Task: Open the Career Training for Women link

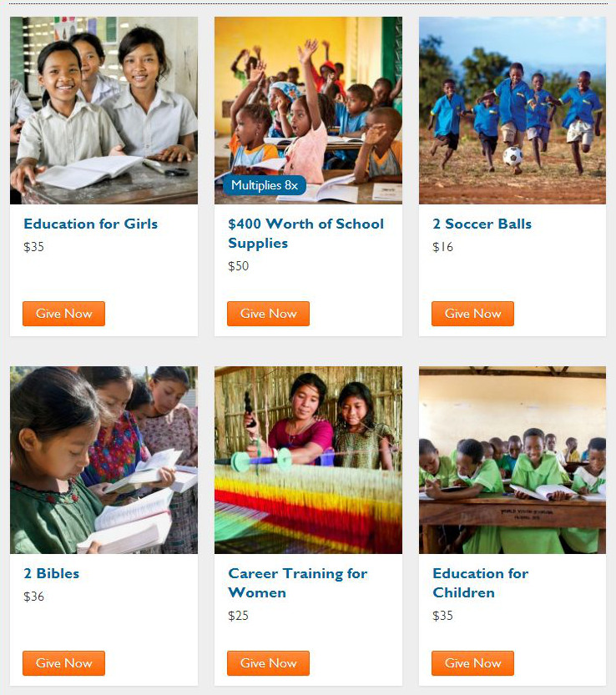Action: pos(298,583)
